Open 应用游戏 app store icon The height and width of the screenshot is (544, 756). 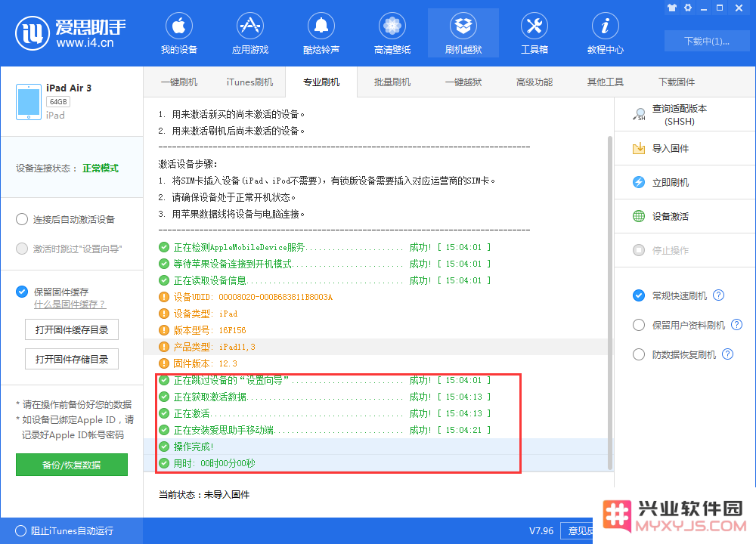(249, 26)
